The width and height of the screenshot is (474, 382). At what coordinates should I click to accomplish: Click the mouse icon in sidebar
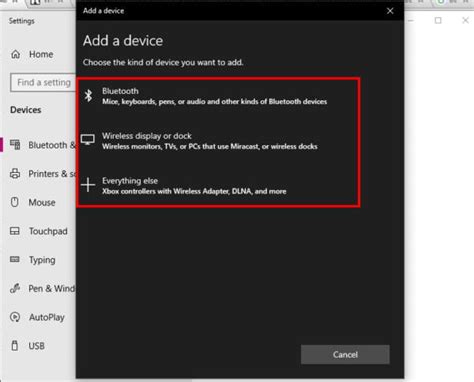[15, 202]
